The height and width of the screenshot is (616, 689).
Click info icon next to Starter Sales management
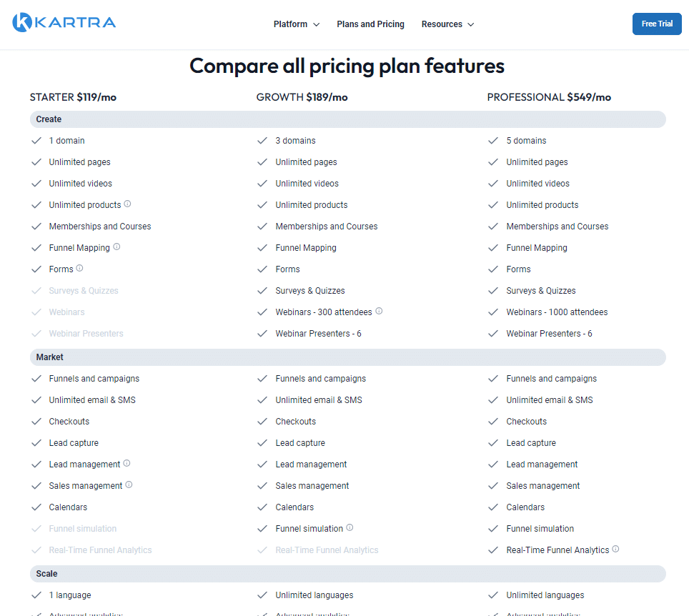(129, 485)
